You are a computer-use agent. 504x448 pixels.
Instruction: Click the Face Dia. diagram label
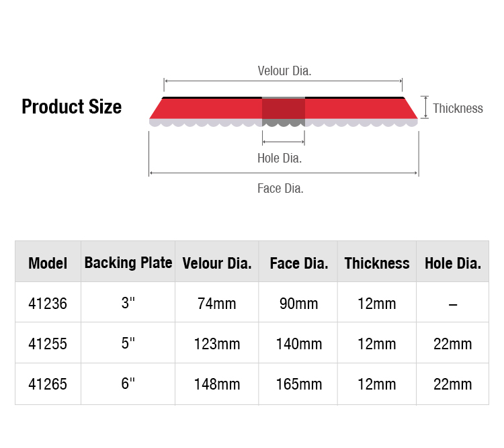pos(280,188)
